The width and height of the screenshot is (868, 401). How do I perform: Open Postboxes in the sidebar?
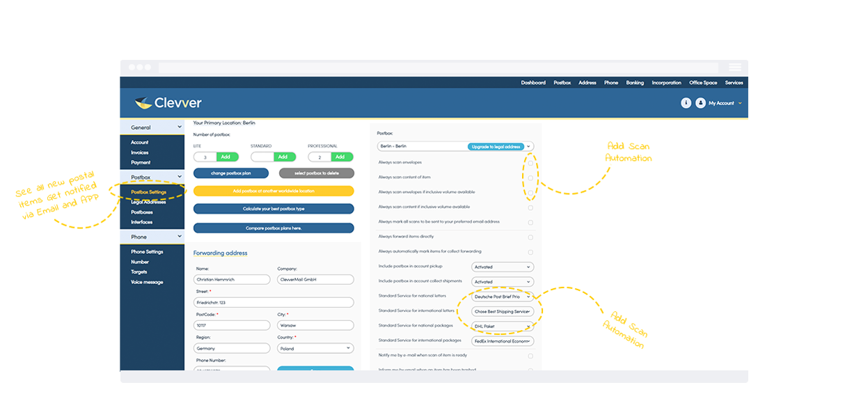[142, 212]
